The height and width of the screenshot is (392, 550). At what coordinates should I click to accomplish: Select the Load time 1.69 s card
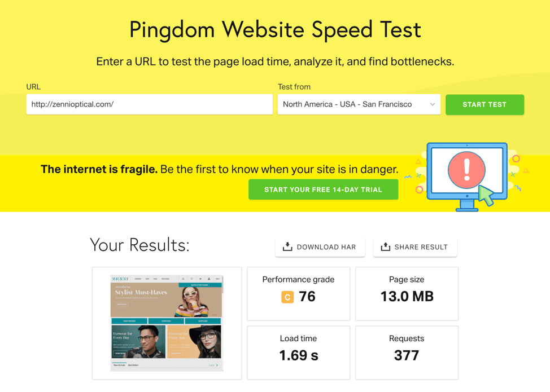[299, 353]
